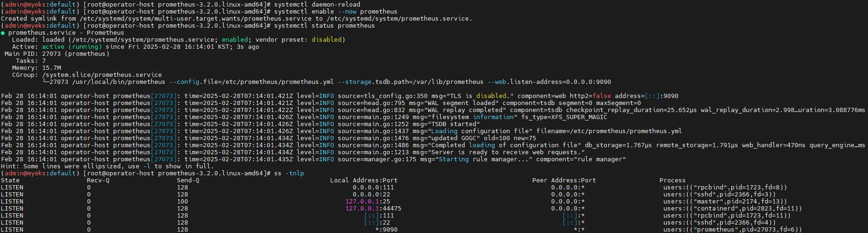Click 'TLS is disabled.' log message
Viewport: 868px width, 233px height.
tap(480, 96)
